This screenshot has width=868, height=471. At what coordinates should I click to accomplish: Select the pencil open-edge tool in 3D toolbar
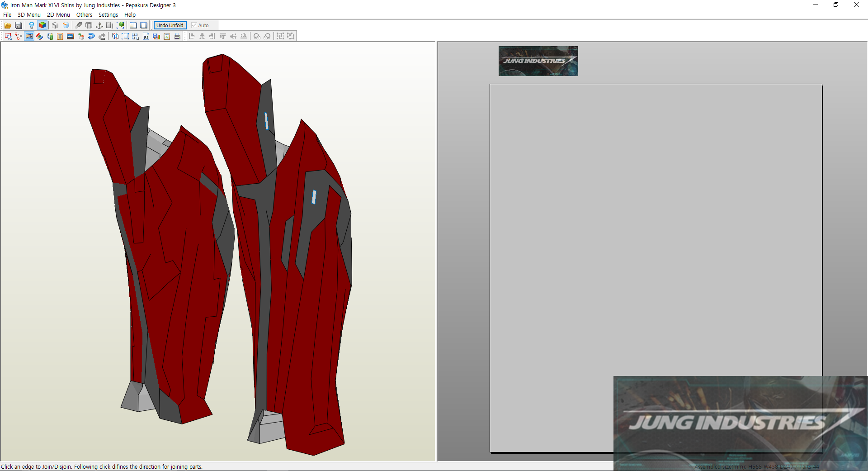[79, 25]
